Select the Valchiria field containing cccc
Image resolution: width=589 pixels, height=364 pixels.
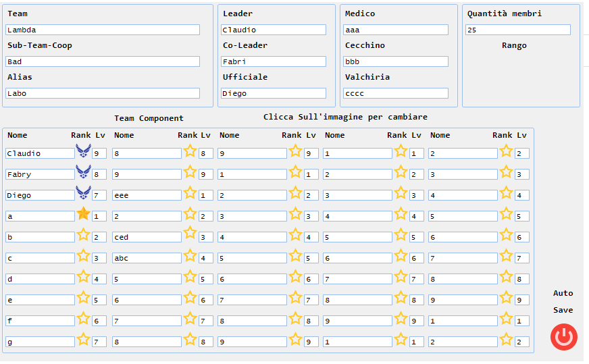tap(396, 93)
